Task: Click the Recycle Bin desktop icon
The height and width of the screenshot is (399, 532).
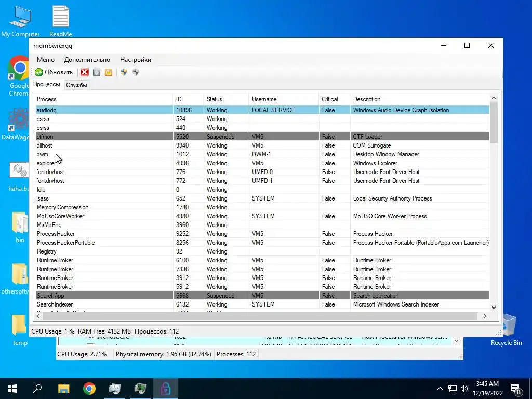Action: tap(507, 330)
